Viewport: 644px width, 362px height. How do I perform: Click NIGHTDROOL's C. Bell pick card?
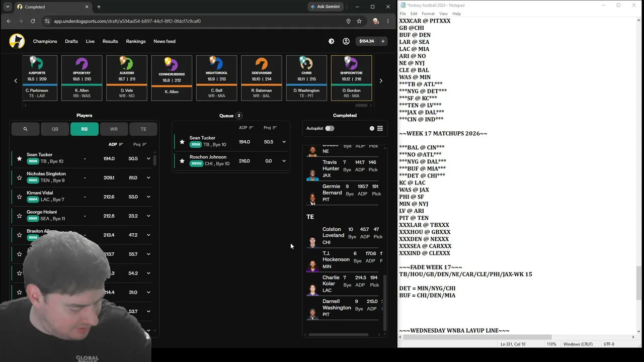pos(216,78)
